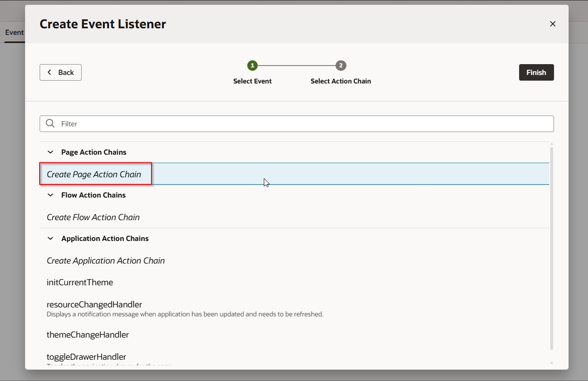Select Create Flow Action Chain
The height and width of the screenshot is (381, 588).
coord(93,217)
